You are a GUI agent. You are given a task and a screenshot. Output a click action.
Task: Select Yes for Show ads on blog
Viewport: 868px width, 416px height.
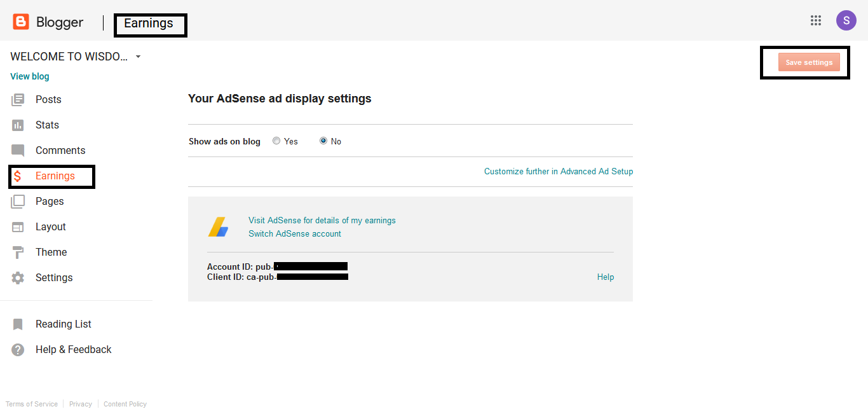pyautogui.click(x=276, y=141)
